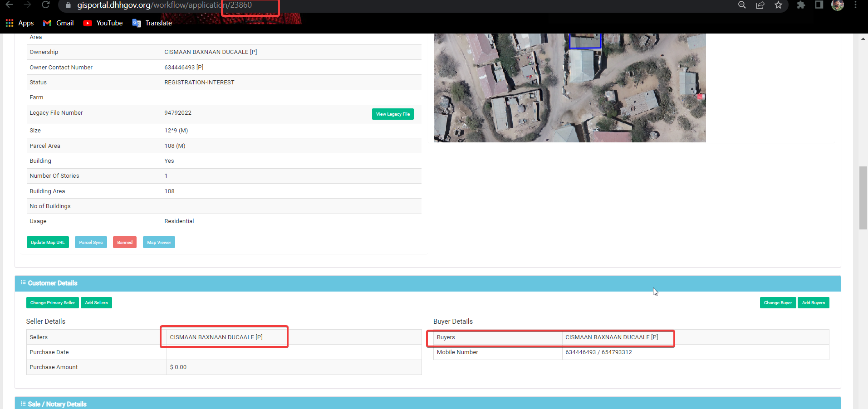The height and width of the screenshot is (409, 868).
Task: Open the Gmail bookmark
Action: click(59, 23)
